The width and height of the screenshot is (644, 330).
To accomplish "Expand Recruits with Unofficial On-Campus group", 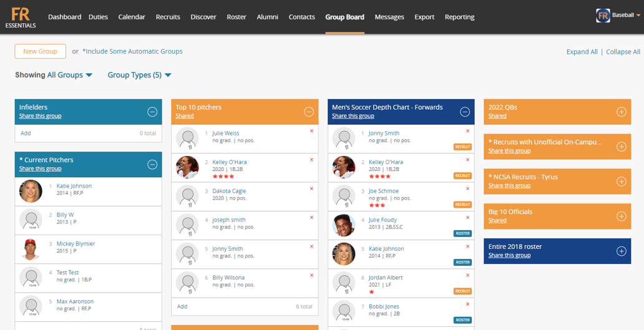I will pyautogui.click(x=622, y=147).
